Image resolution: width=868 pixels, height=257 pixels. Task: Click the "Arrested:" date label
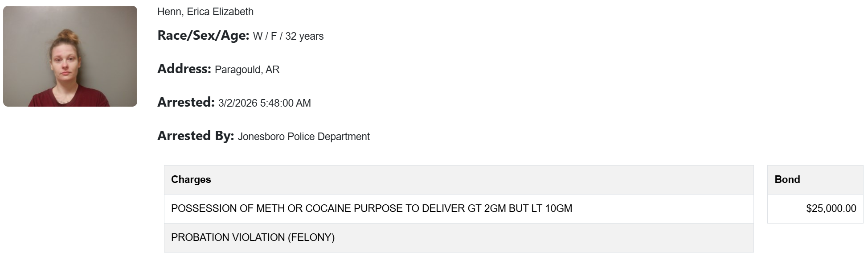tap(186, 103)
